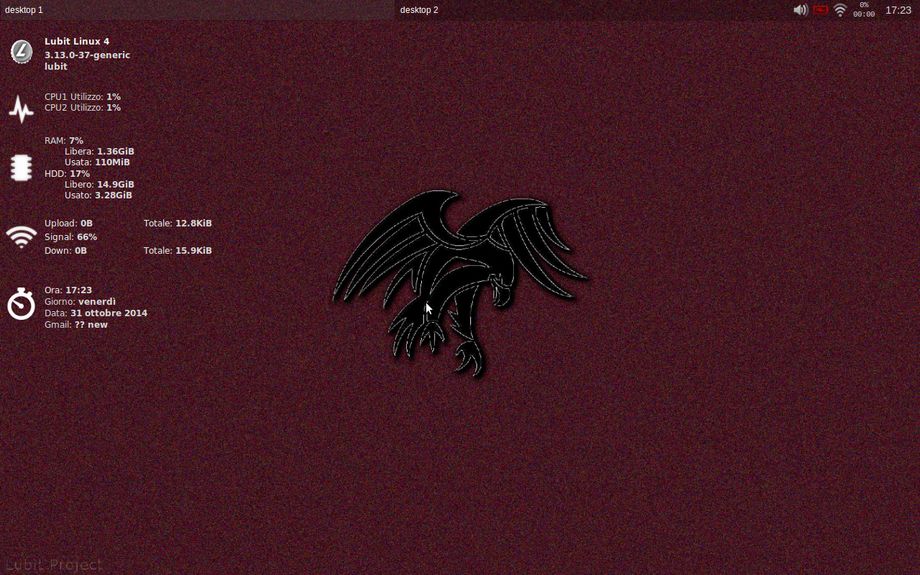Image resolution: width=920 pixels, height=575 pixels.
Task: Click the 'Libera: 1.36GiB' line
Action: (x=99, y=151)
